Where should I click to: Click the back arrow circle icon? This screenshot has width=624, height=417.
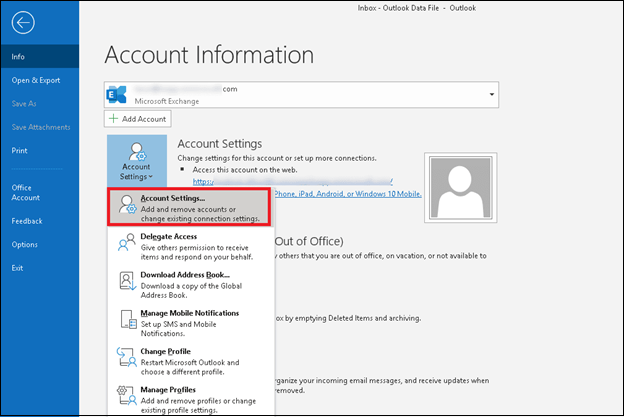25,24
